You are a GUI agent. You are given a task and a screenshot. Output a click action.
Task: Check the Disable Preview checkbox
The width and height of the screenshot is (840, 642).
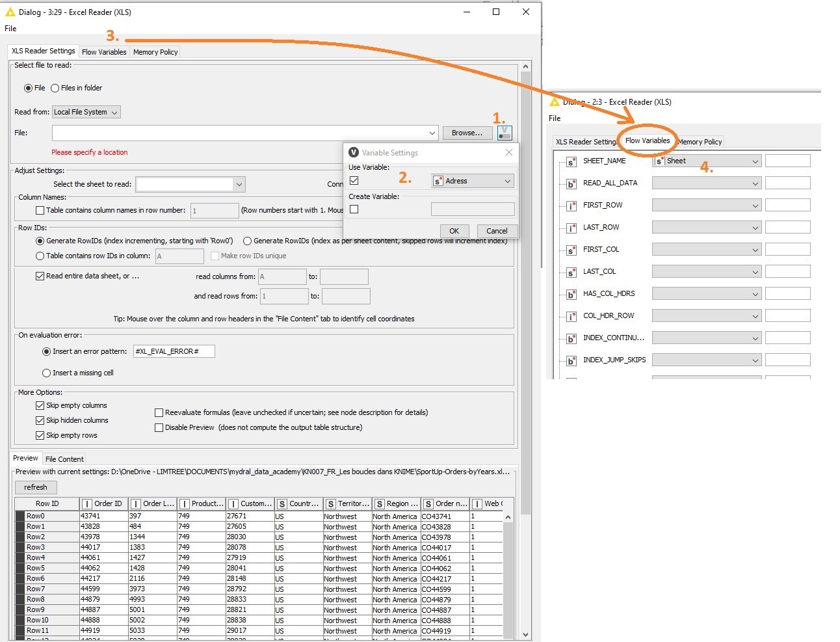[159, 427]
